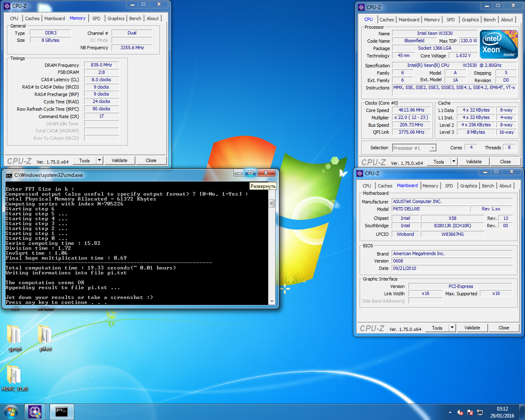This screenshot has height=420, width=525.
Task: Select Mainboard tab in CPU window
Action: 409,20
